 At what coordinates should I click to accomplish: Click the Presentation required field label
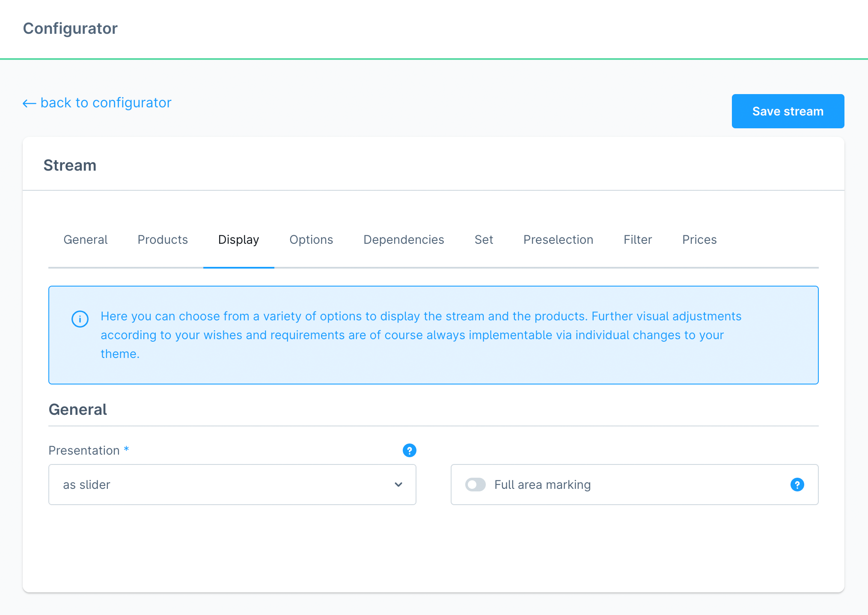coord(89,450)
